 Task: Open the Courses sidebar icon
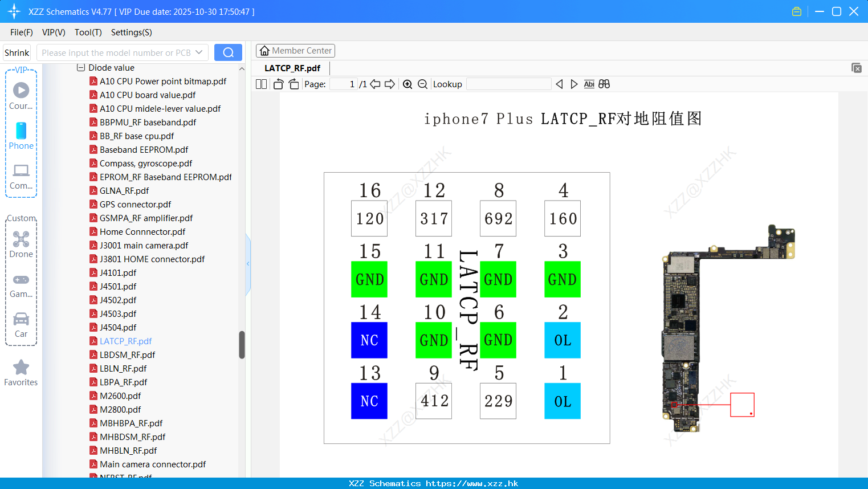[21, 96]
